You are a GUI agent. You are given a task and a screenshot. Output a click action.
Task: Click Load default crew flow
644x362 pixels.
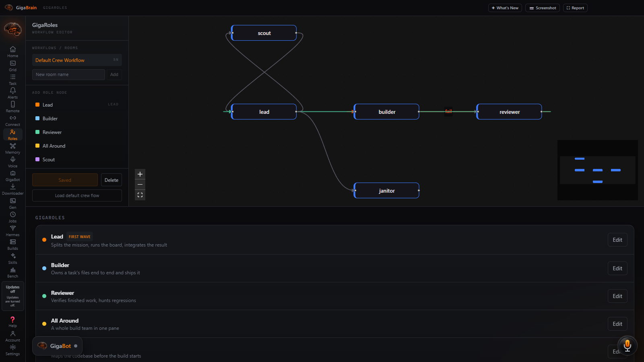(77, 195)
